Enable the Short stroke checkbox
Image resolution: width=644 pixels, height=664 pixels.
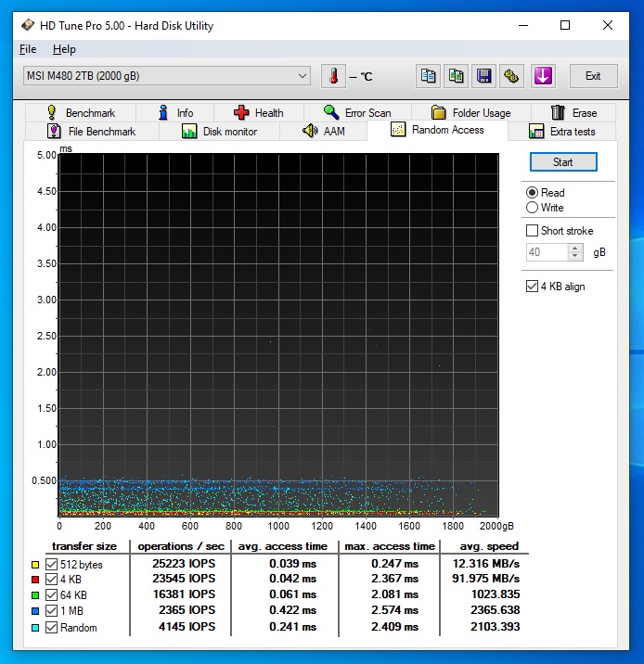click(x=533, y=231)
